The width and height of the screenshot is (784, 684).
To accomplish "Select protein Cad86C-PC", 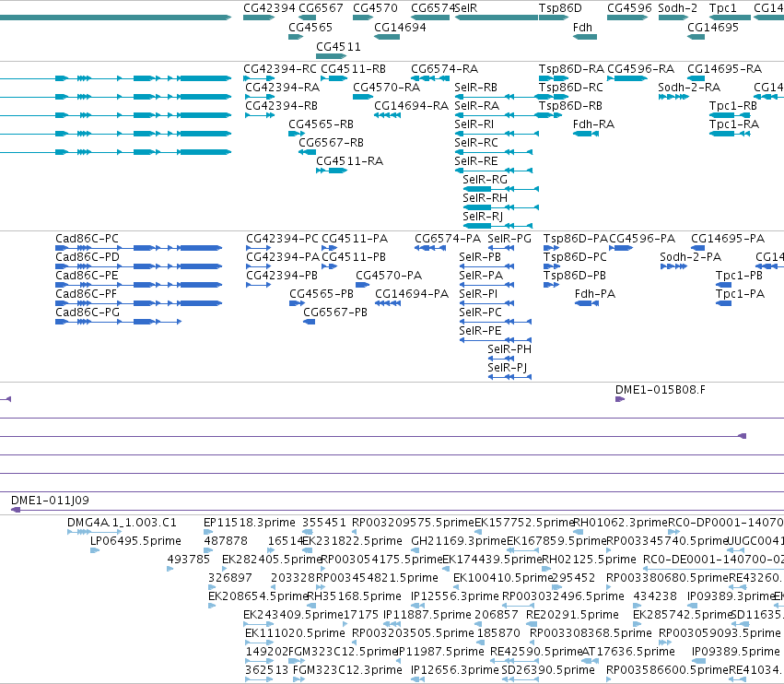I will 138,248.
